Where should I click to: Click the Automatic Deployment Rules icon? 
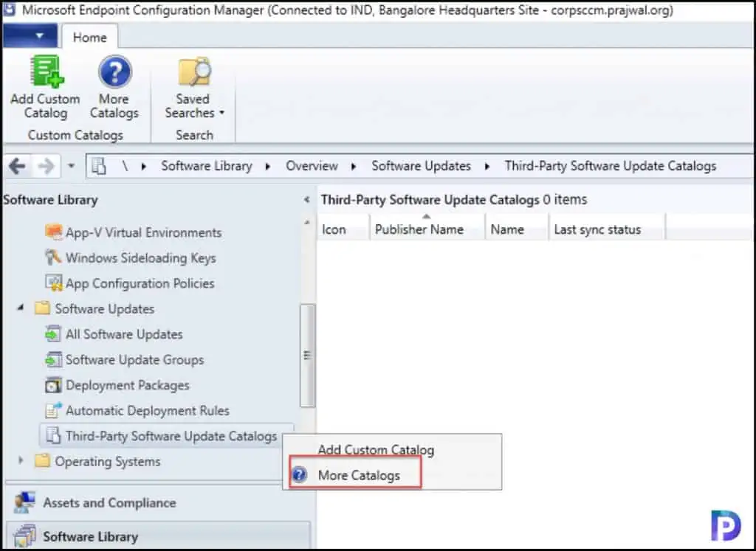[x=53, y=410]
